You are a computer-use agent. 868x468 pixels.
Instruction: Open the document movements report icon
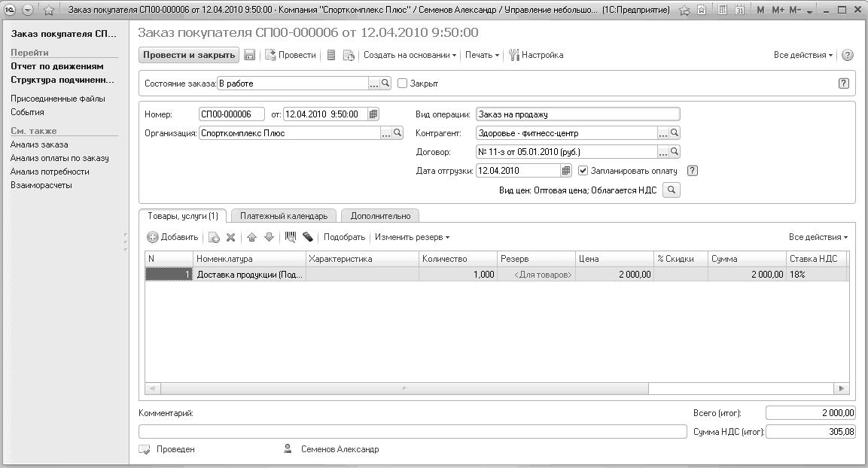click(x=331, y=55)
